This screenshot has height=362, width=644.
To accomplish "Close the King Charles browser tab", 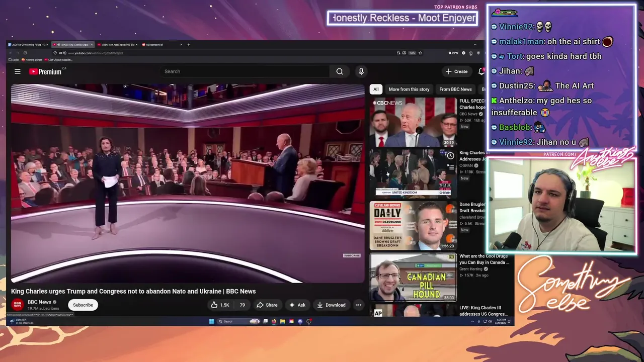I will 92,45.
